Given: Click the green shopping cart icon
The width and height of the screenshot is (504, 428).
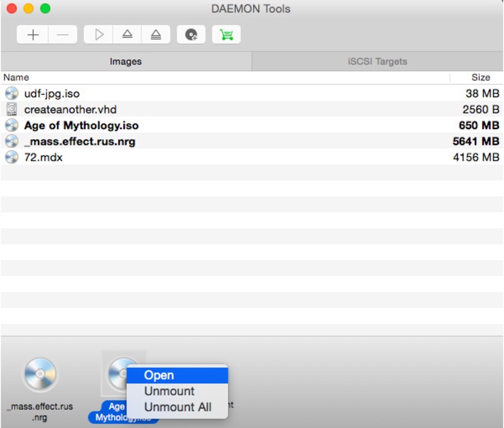Looking at the screenshot, I should (226, 34).
